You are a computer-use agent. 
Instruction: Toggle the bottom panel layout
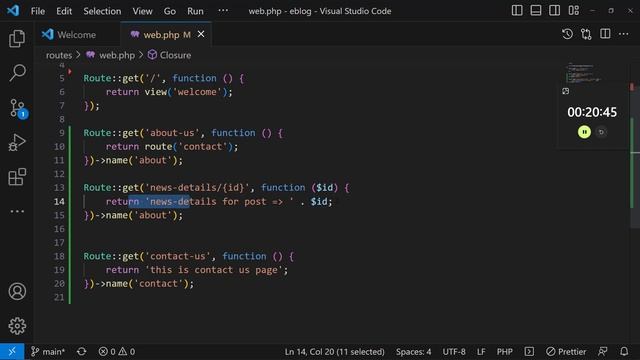536,11
